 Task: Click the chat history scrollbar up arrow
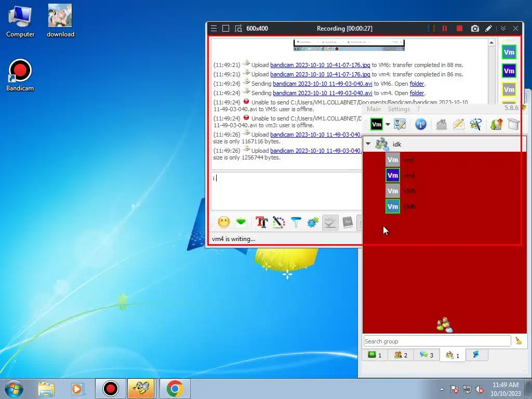tap(491, 43)
